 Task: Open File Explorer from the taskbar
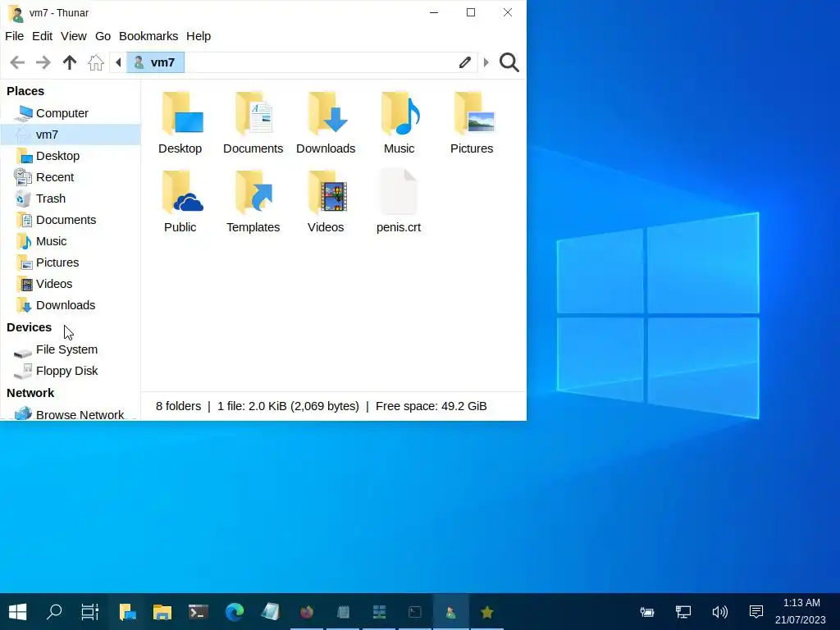162,612
